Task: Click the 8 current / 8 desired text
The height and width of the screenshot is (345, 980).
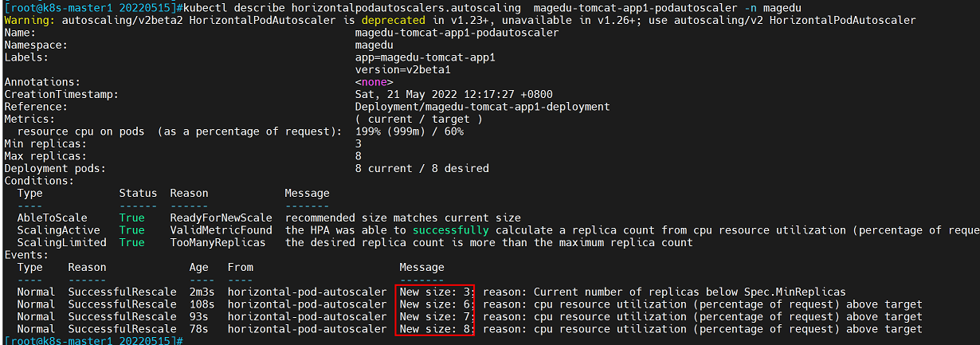Action: coord(421,168)
